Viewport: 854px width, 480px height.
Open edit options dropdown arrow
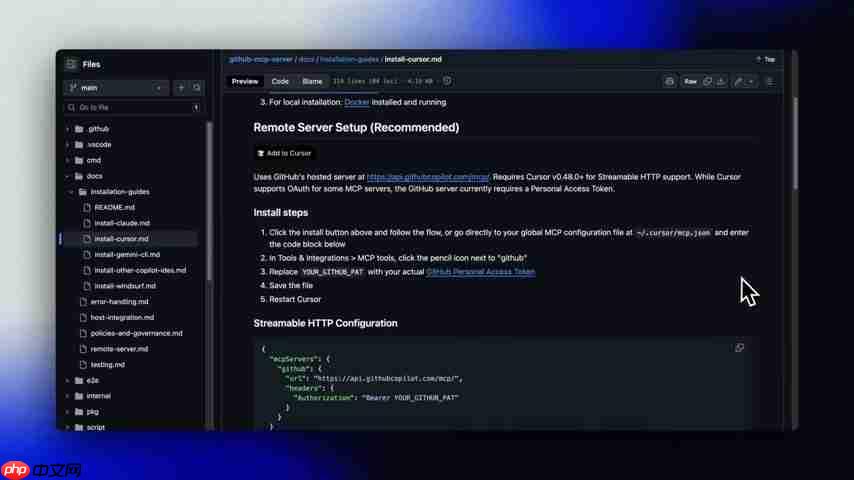(752, 82)
